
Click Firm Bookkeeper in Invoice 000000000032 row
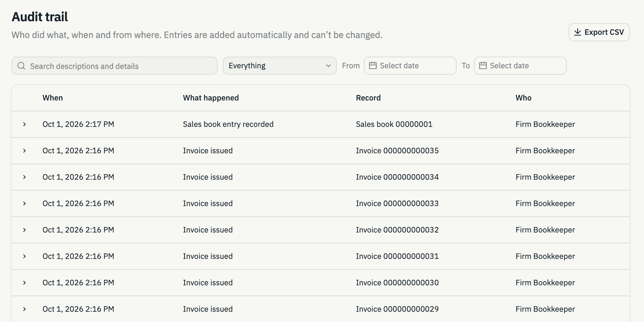tap(545, 230)
